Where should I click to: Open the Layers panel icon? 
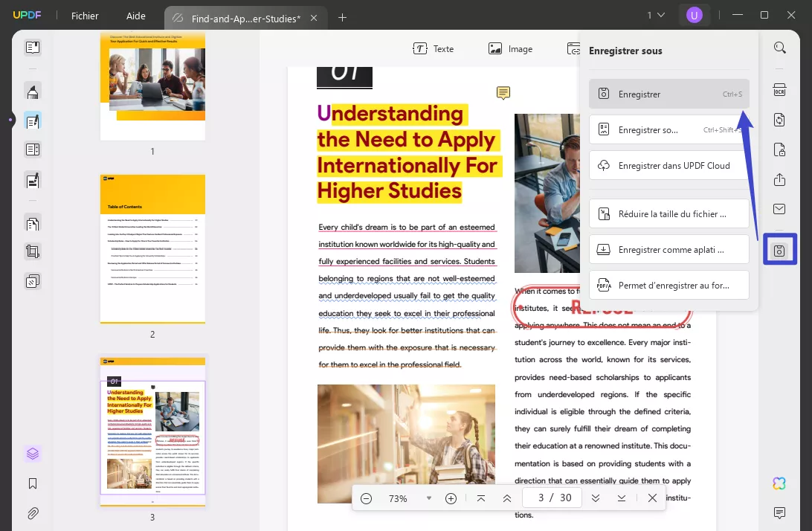pos(33,454)
